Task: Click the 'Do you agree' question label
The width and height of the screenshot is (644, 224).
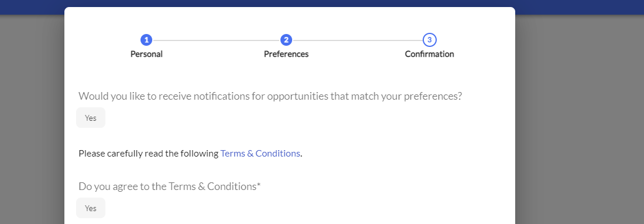Action: [170, 186]
